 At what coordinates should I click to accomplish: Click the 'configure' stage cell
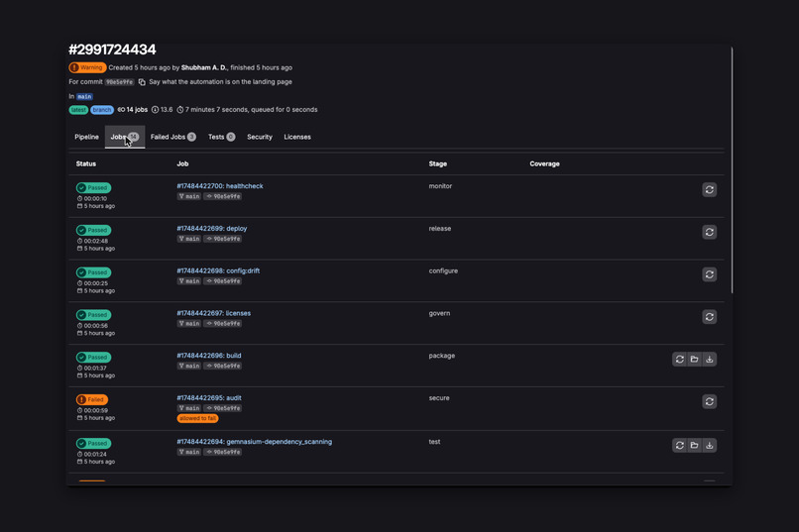tap(443, 270)
